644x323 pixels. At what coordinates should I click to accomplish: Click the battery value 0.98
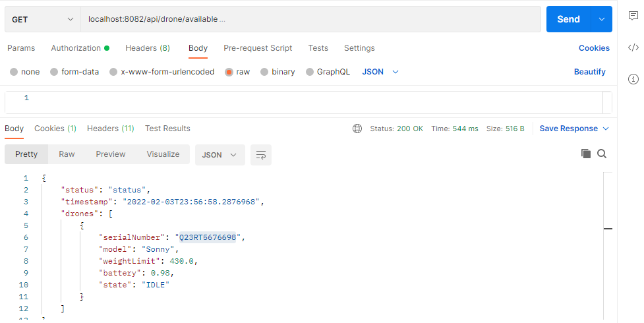pyautogui.click(x=161, y=274)
